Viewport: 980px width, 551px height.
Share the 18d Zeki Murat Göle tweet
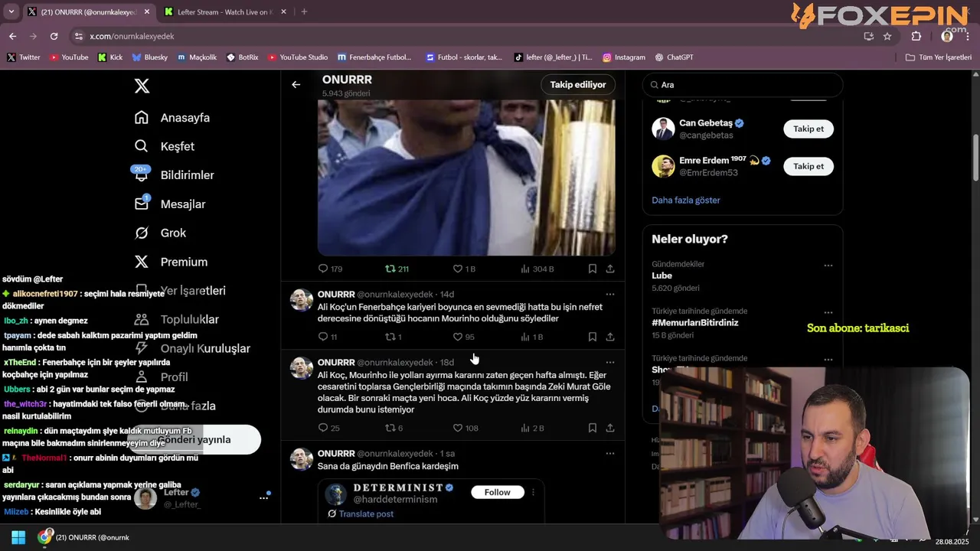pos(610,428)
